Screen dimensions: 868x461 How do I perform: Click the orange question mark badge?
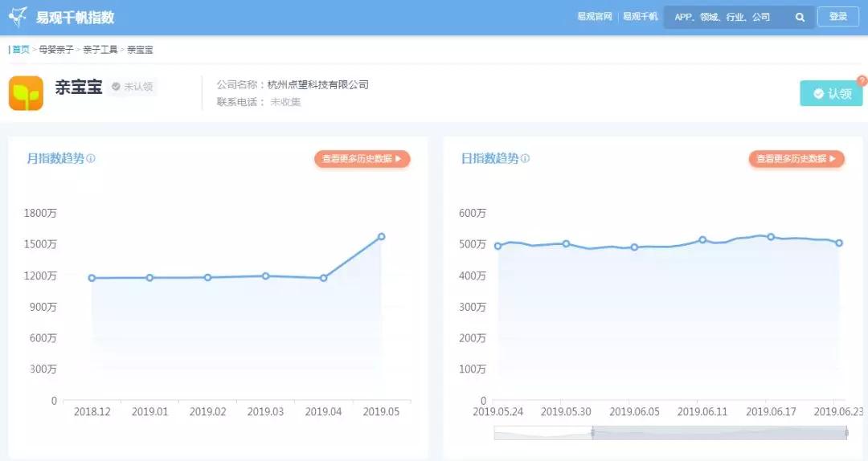click(x=862, y=80)
